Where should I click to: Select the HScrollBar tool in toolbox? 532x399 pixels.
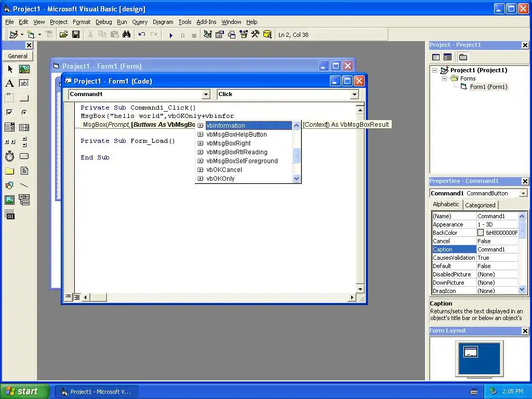coord(10,142)
